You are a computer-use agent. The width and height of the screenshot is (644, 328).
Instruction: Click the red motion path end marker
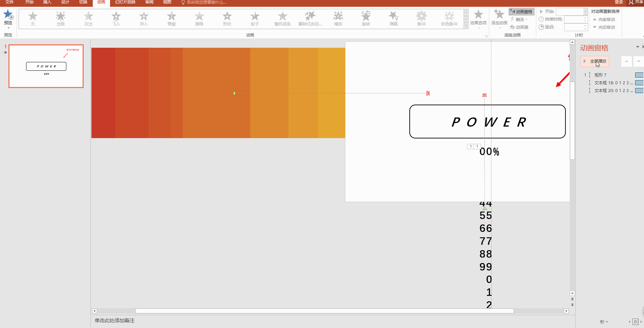[428, 93]
